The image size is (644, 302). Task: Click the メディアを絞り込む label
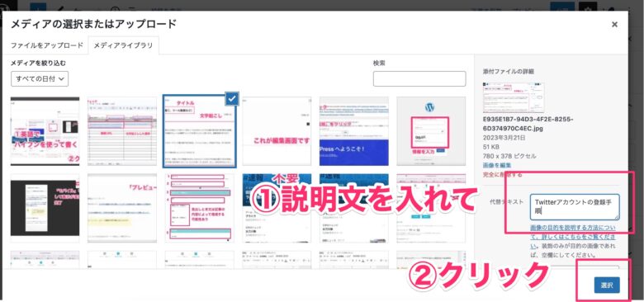tap(38, 63)
